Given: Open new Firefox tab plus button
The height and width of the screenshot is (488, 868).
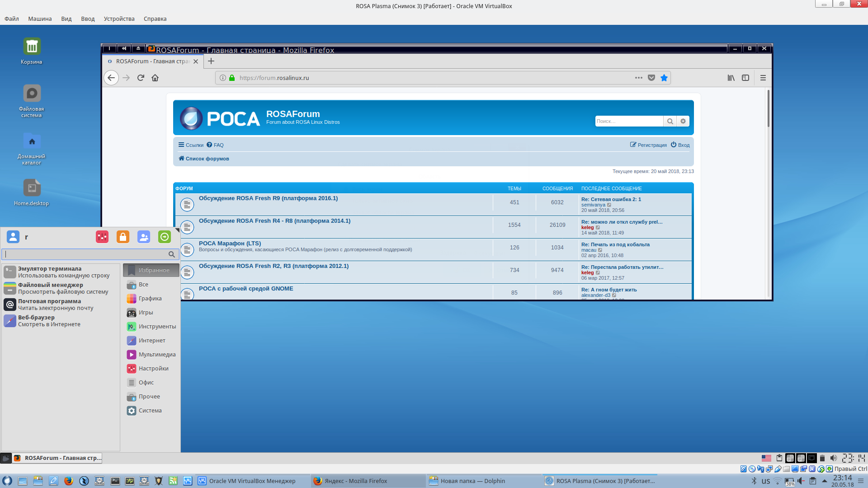Looking at the screenshot, I should (x=211, y=61).
